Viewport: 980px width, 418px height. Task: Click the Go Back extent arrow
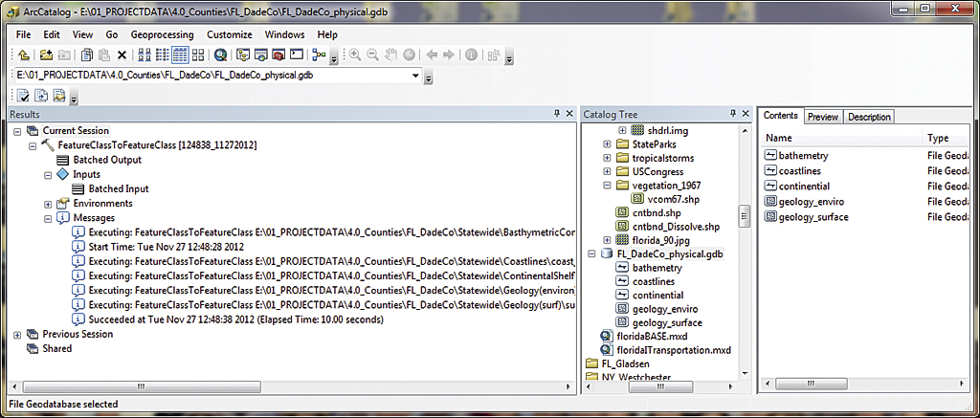432,55
